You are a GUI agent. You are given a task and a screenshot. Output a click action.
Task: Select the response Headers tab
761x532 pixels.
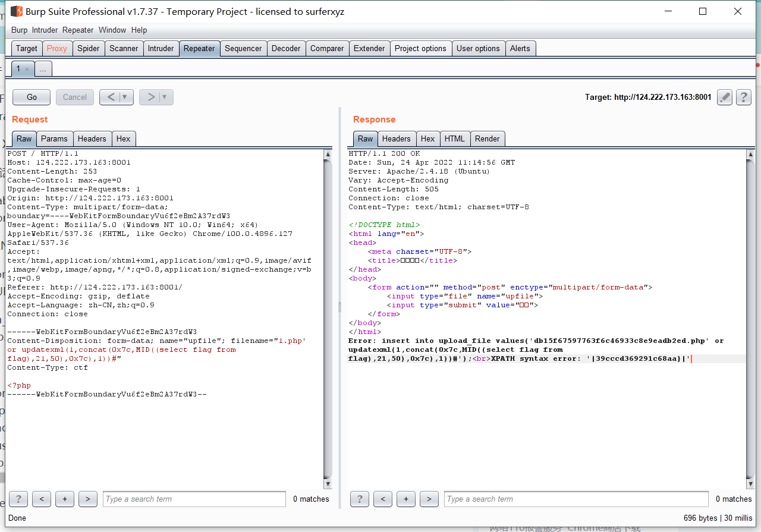(x=397, y=138)
